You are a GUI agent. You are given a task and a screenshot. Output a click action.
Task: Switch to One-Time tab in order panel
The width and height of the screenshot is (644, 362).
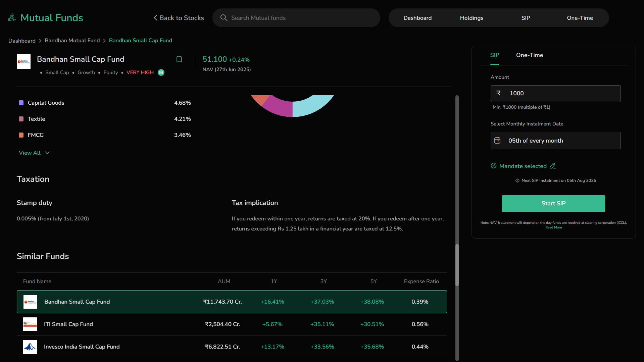pyautogui.click(x=529, y=55)
